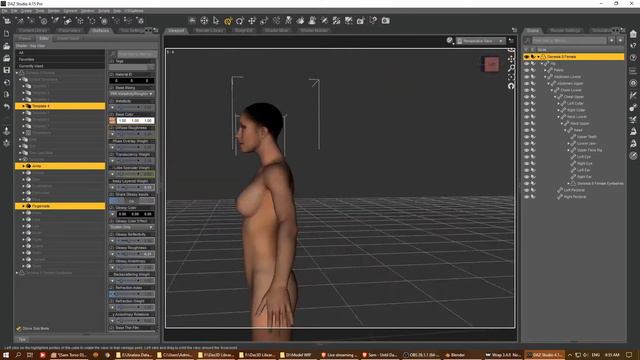The height and width of the screenshot is (360, 640).
Task: Toggle visibility eye of Right Pectoral row
Action: point(527,197)
